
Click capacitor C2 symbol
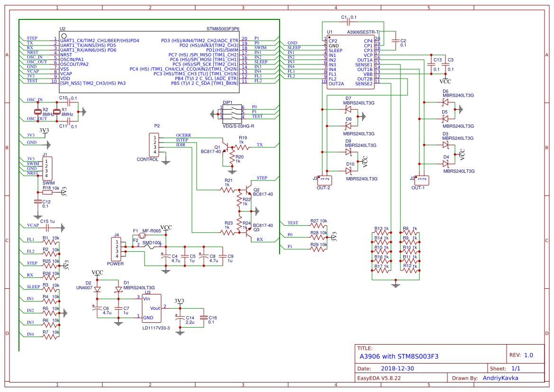396,41
